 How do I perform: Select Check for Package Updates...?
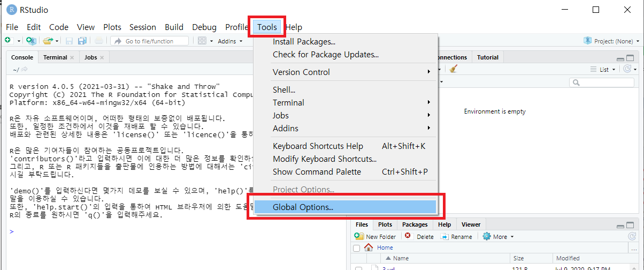pyautogui.click(x=346, y=55)
